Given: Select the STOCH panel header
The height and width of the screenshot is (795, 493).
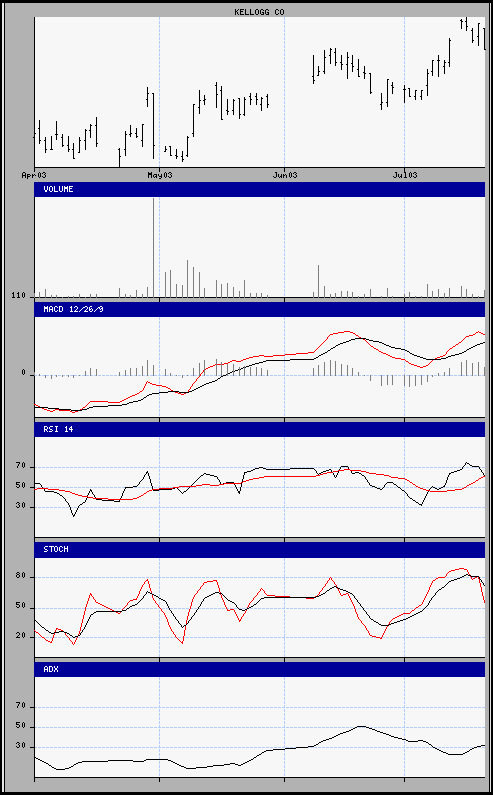Looking at the screenshot, I should coord(260,550).
